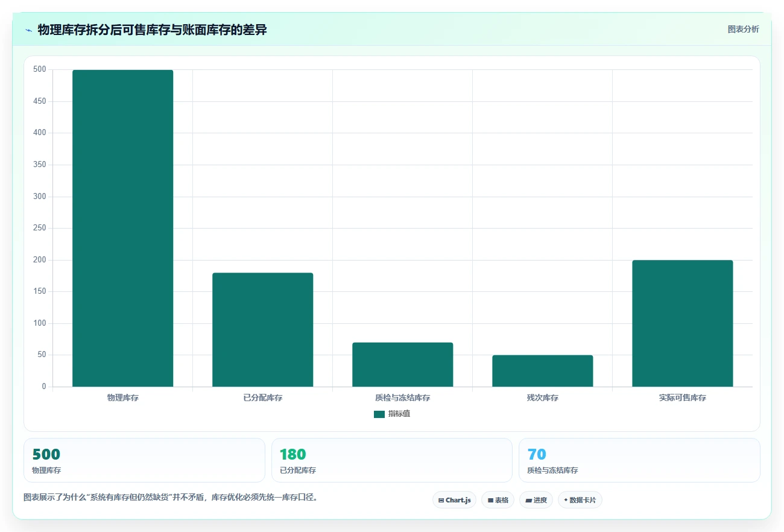
Task: Click the 实际可售库存 bar in chart
Action: click(683, 323)
